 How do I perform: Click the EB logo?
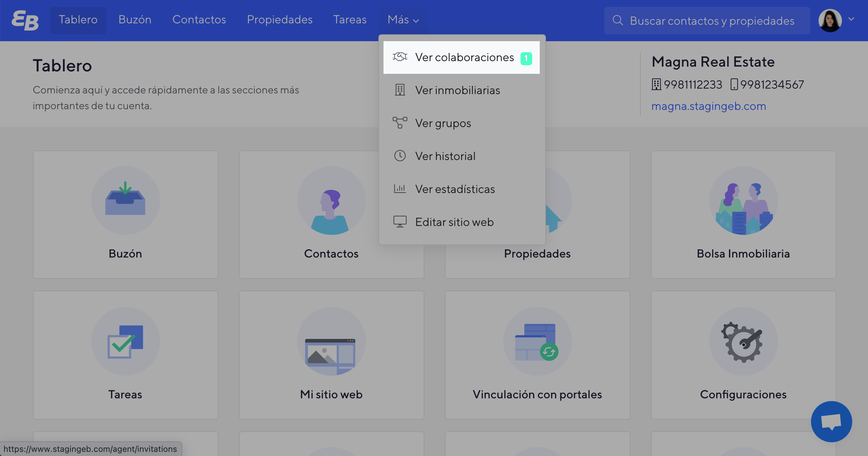click(24, 20)
